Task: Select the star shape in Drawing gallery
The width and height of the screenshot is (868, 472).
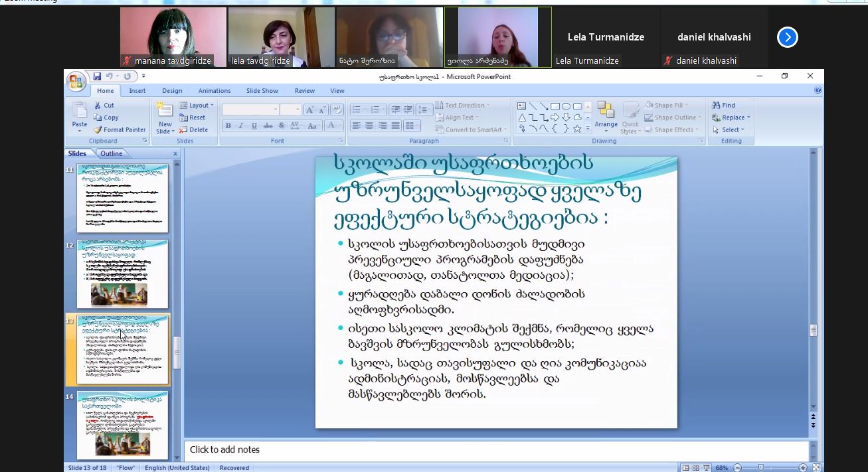Action: 577,128
